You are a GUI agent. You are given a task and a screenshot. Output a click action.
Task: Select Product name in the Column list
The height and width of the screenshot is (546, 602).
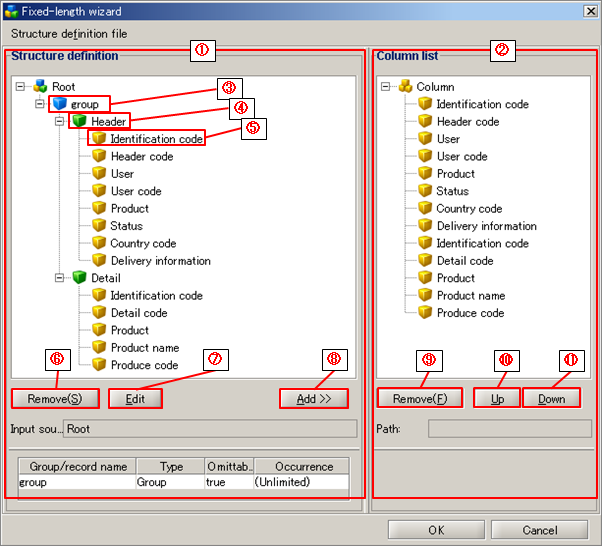(x=470, y=295)
